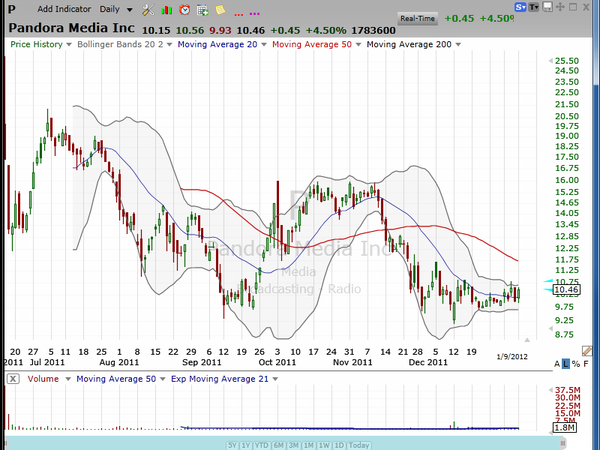Expand the Moving Average 20 dropdown
The image size is (600, 450).
(x=264, y=45)
